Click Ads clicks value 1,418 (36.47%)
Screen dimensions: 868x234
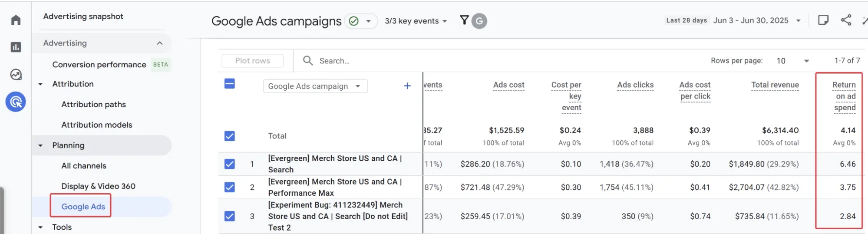point(627,164)
